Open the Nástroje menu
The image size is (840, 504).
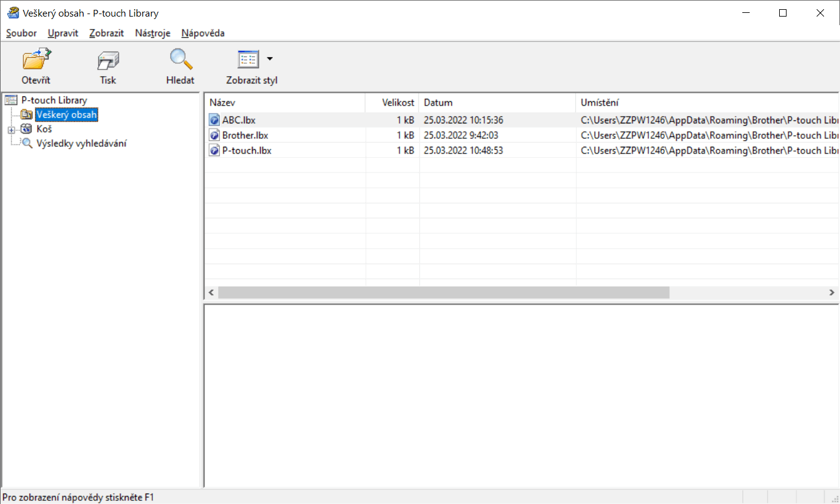point(152,33)
